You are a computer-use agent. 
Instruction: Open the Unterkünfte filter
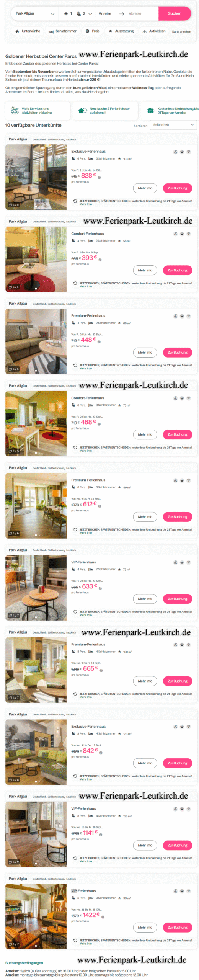(27, 31)
